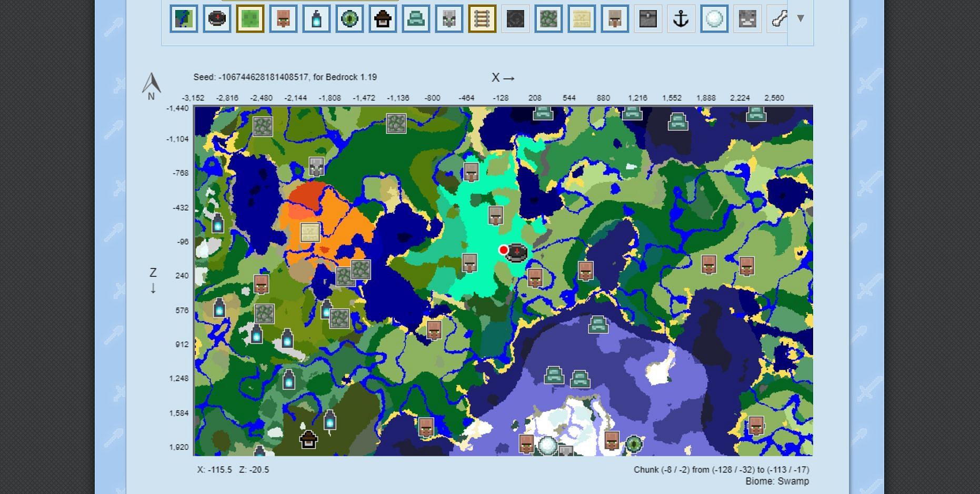980x494 pixels.
Task: Click the -3,152 label on the X axis
Action: 193,98
